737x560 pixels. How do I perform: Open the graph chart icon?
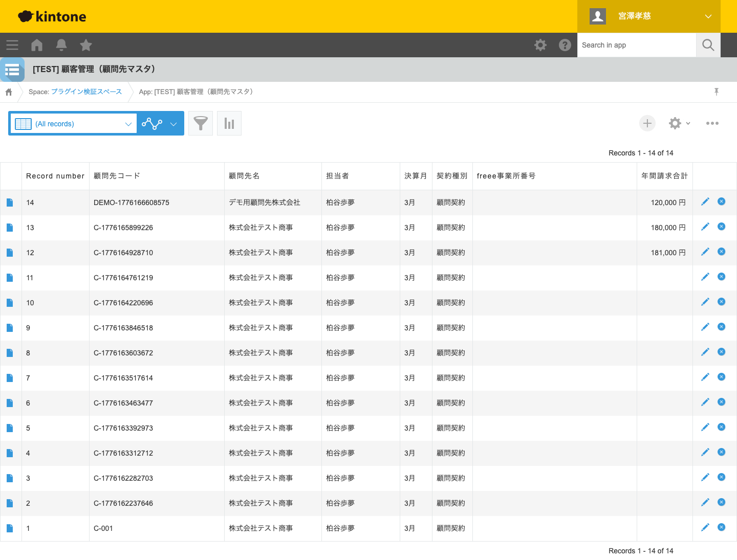(229, 123)
